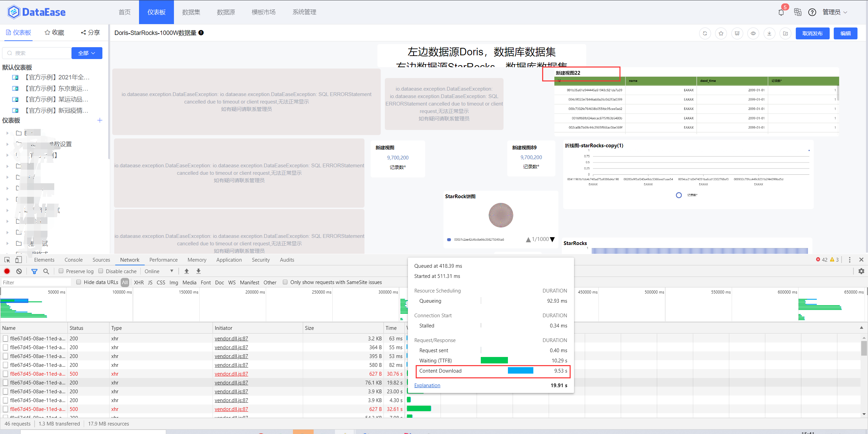The image size is (868, 434).
Task: Click the Filter input field in Network panel
Action: 36,282
